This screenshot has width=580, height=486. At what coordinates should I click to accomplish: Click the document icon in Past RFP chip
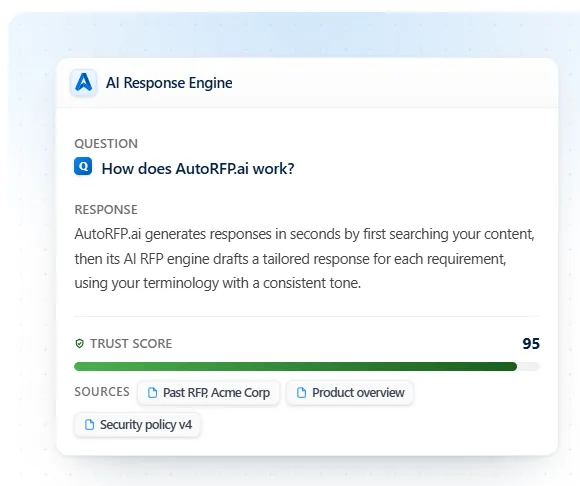[152, 392]
